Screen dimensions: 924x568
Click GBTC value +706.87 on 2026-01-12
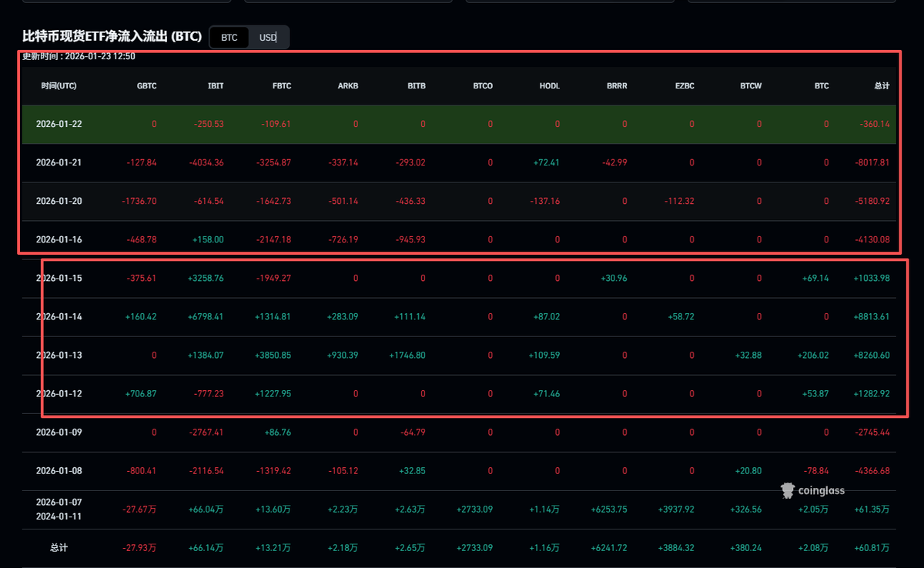[140, 393]
